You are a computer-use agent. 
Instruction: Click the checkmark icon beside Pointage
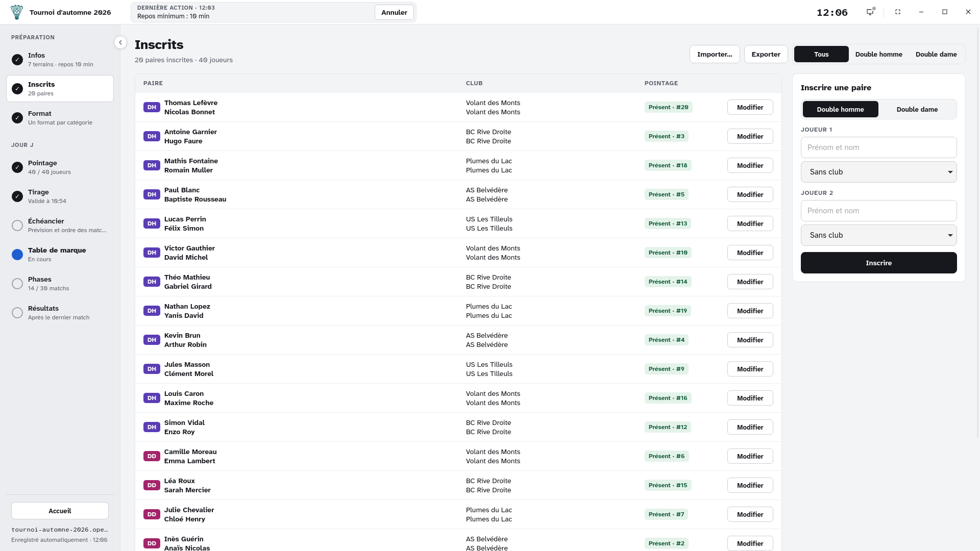pos(17,167)
